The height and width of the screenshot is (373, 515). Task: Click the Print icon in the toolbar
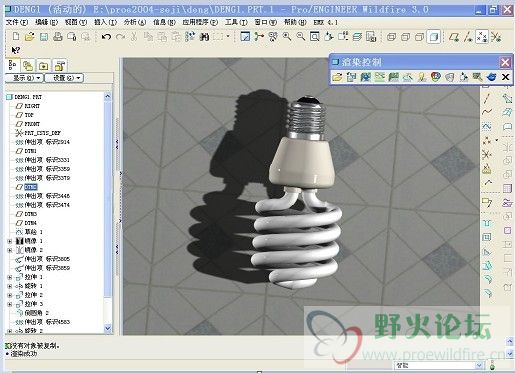coord(58,37)
